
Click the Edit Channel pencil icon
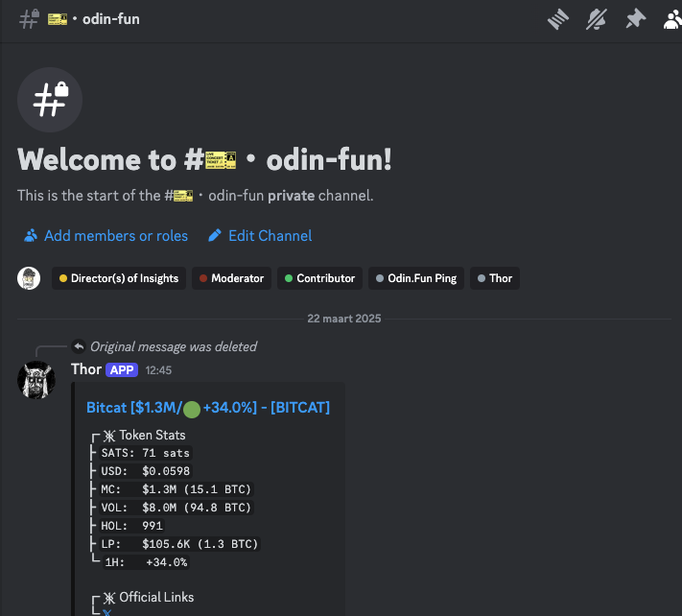coord(215,235)
